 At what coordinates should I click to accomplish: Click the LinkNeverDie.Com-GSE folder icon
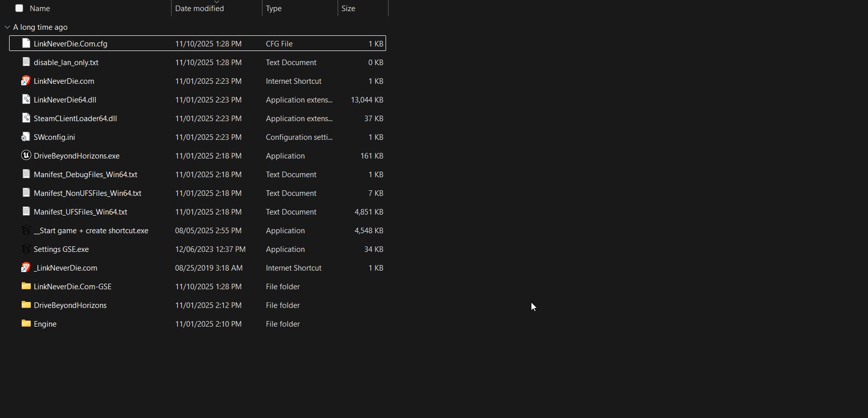(x=26, y=286)
